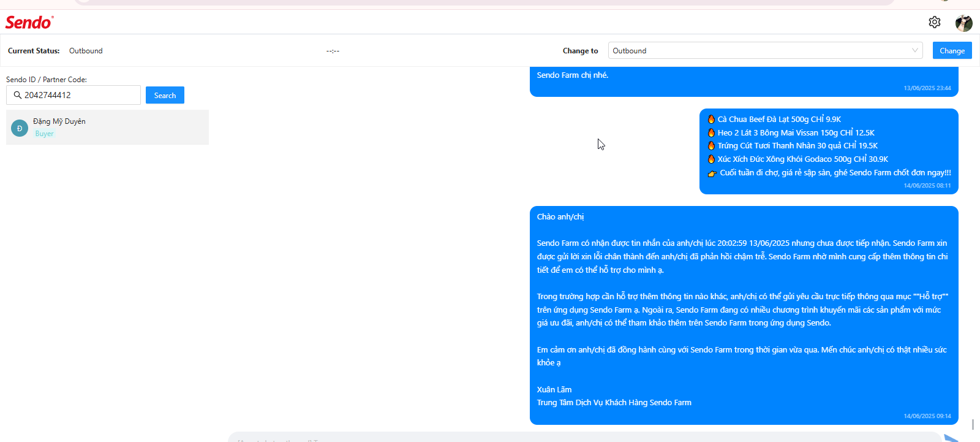Image resolution: width=980 pixels, height=442 pixels.
Task: Click the Search button
Action: click(165, 95)
